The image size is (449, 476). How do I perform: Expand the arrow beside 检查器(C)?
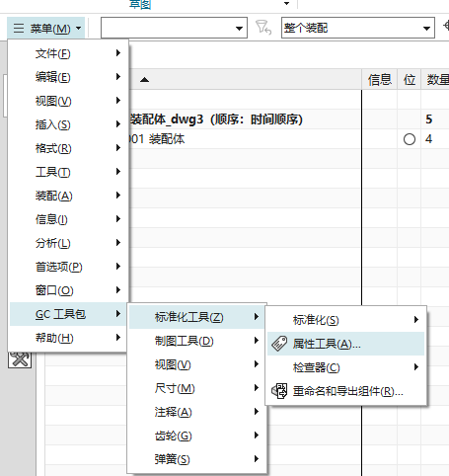point(416,366)
